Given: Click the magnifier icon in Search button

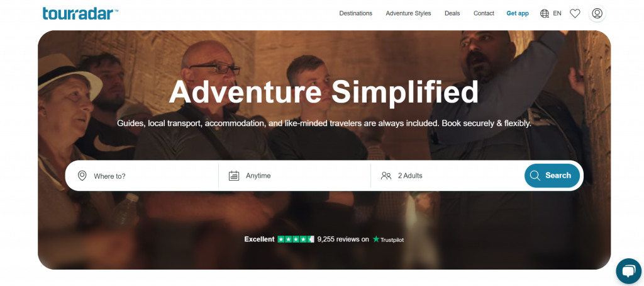Looking at the screenshot, I should (535, 176).
